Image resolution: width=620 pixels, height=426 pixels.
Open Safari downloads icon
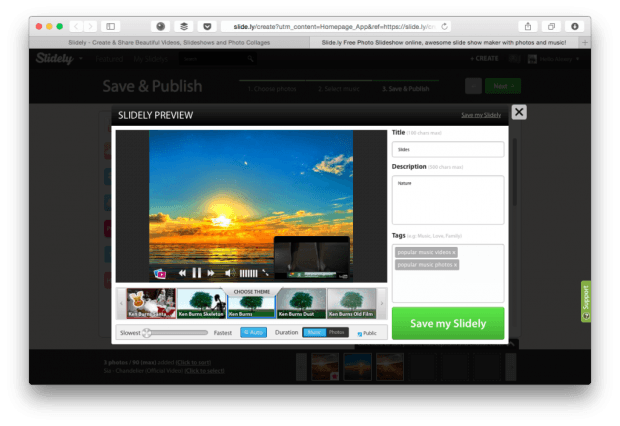click(575, 26)
